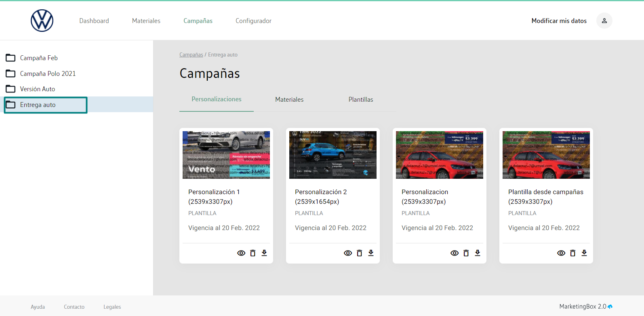The width and height of the screenshot is (644, 316).
Task: Download Personalización 2 file
Action: 371,253
